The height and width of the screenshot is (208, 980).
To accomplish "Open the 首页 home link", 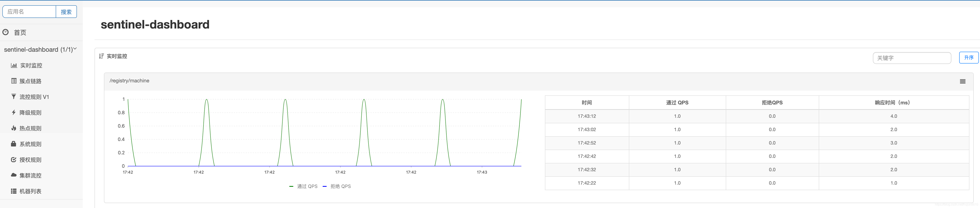I will [20, 33].
